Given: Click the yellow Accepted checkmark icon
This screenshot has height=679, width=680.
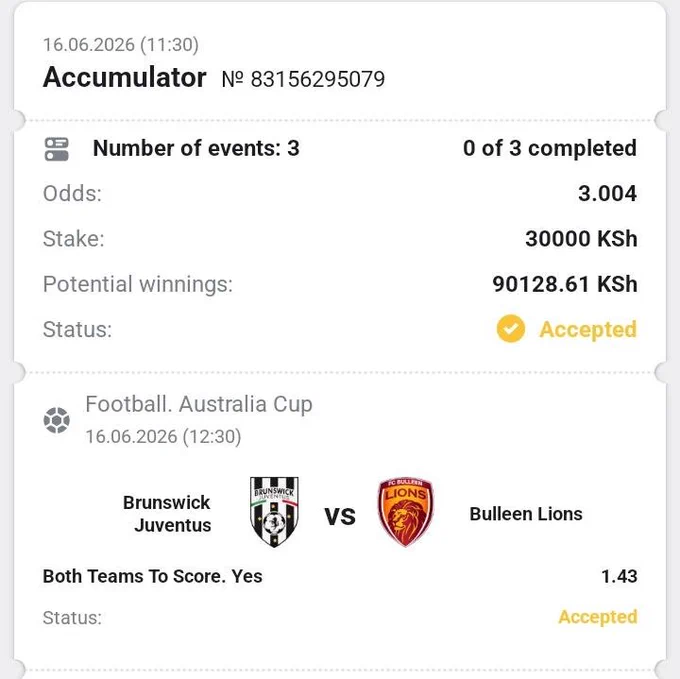Looking at the screenshot, I should pyautogui.click(x=510, y=329).
